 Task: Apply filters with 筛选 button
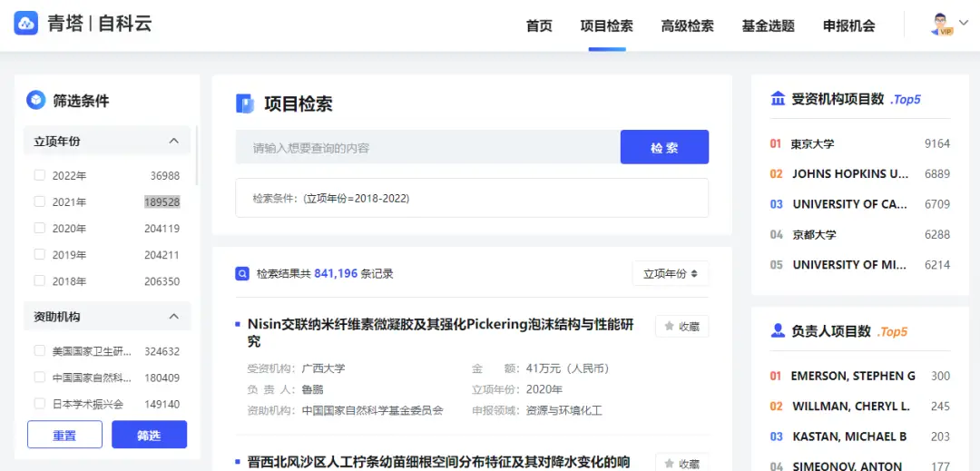pyautogui.click(x=150, y=434)
